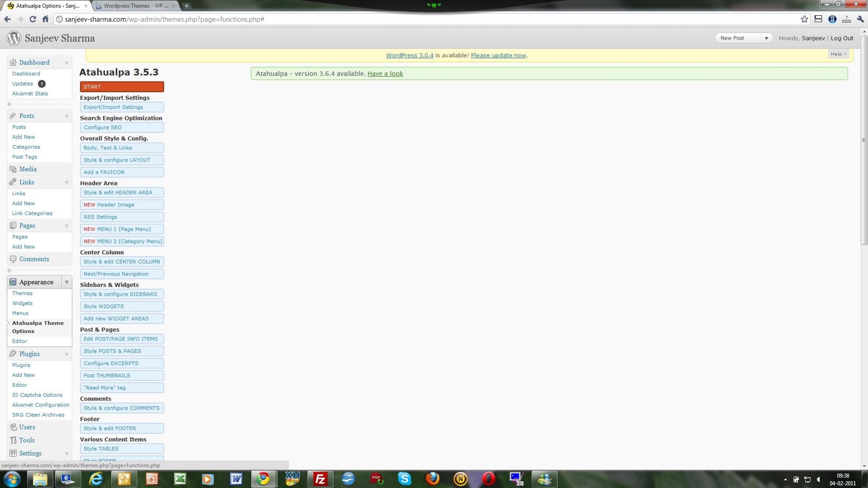Viewport: 868px width, 488px height.
Task: Open SRG Clean Archives item
Action: pyautogui.click(x=38, y=415)
